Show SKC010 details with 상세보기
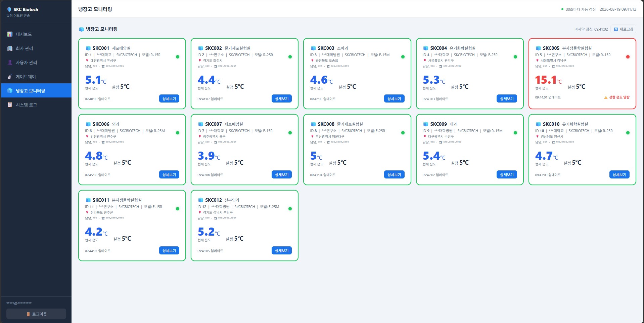The image size is (644, 323). [619, 175]
